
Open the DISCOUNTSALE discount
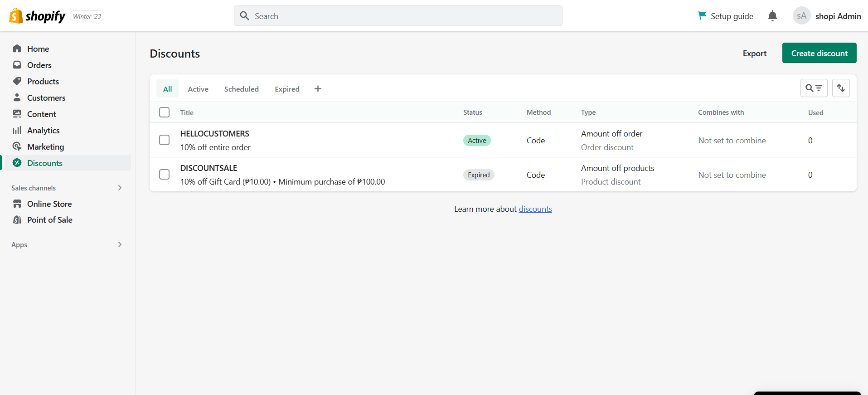209,168
